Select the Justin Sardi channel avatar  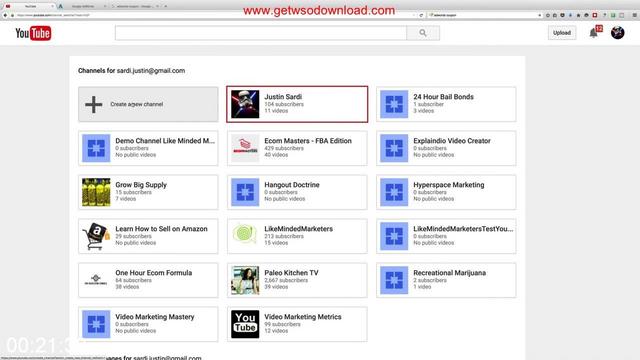(x=245, y=104)
